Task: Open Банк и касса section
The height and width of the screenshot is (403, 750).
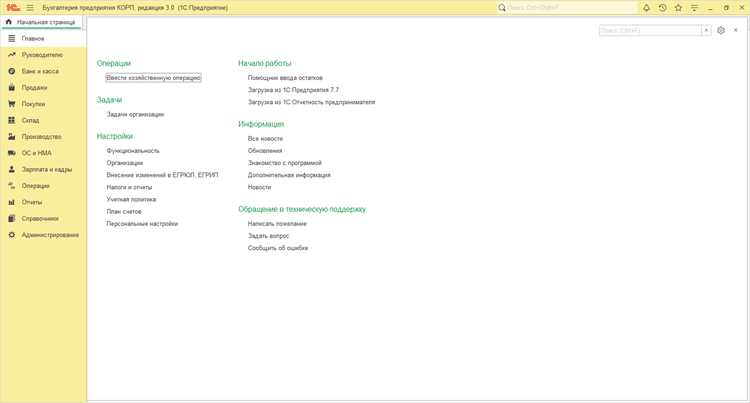Action: (x=40, y=71)
